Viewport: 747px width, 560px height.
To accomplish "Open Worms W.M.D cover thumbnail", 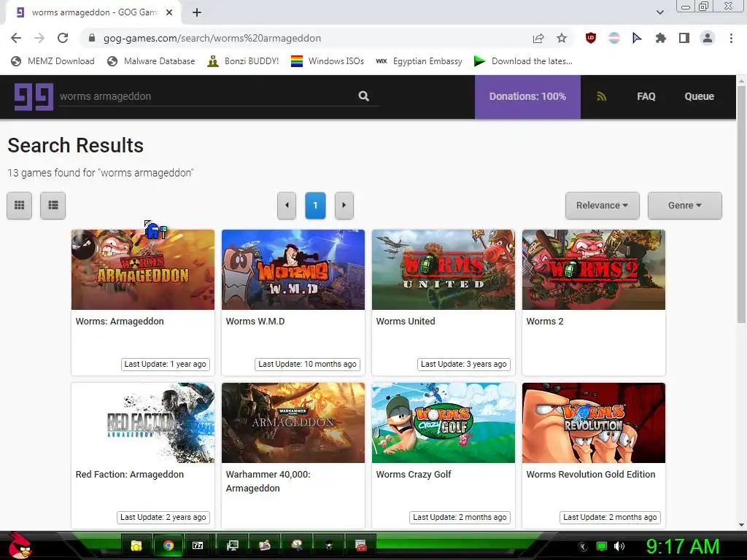I will tap(293, 270).
